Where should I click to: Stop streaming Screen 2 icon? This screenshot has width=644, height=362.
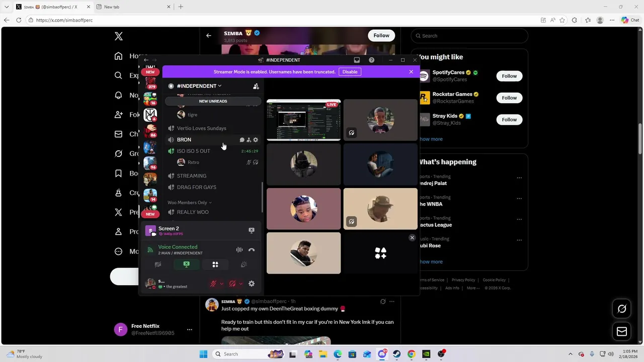[252, 230]
